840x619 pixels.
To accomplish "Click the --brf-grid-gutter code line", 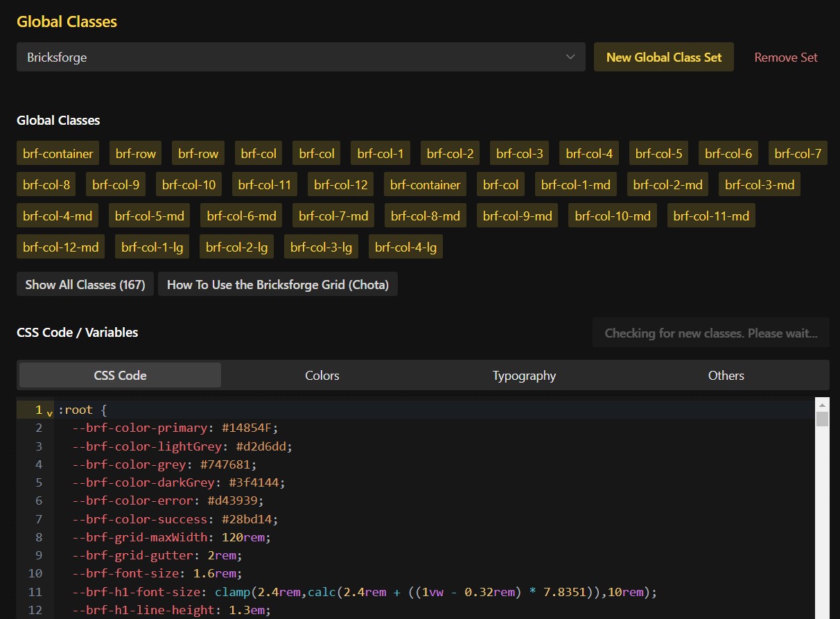I will point(157,555).
